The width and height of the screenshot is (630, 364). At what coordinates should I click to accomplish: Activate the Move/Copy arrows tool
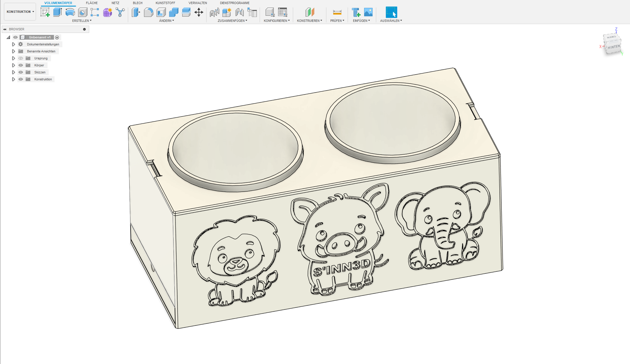[199, 12]
